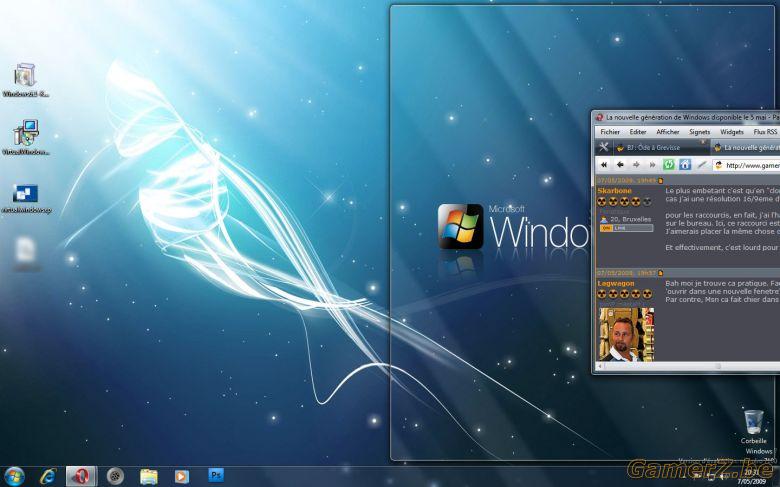The height and width of the screenshot is (487, 780).
Task: Click the lock icon beside first post date
Action: (x=661, y=181)
